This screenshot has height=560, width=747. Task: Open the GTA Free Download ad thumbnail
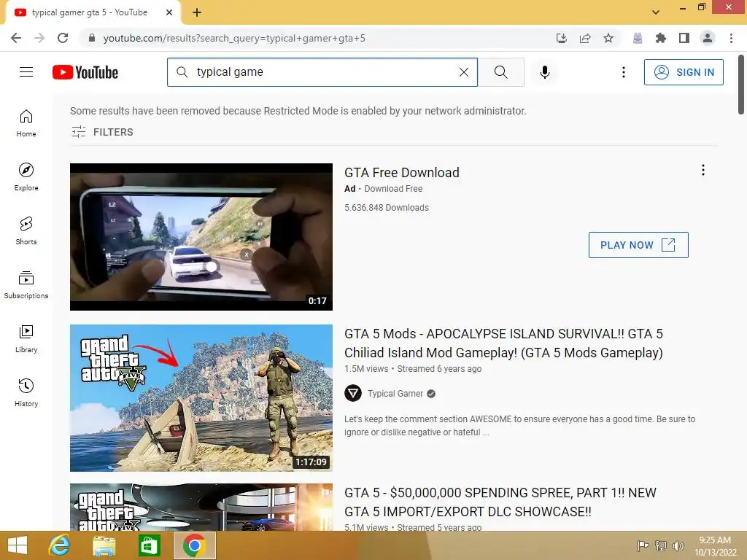point(201,237)
